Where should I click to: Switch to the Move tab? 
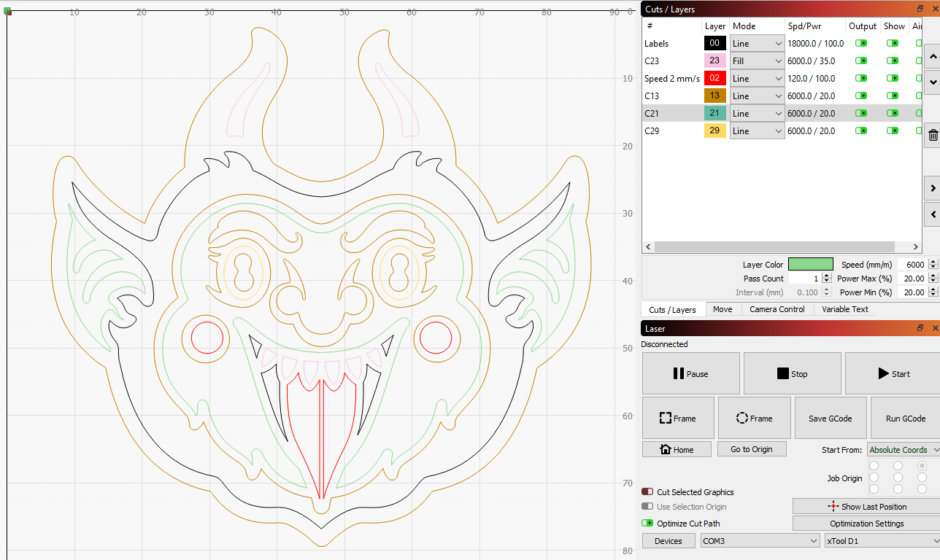[x=723, y=309]
